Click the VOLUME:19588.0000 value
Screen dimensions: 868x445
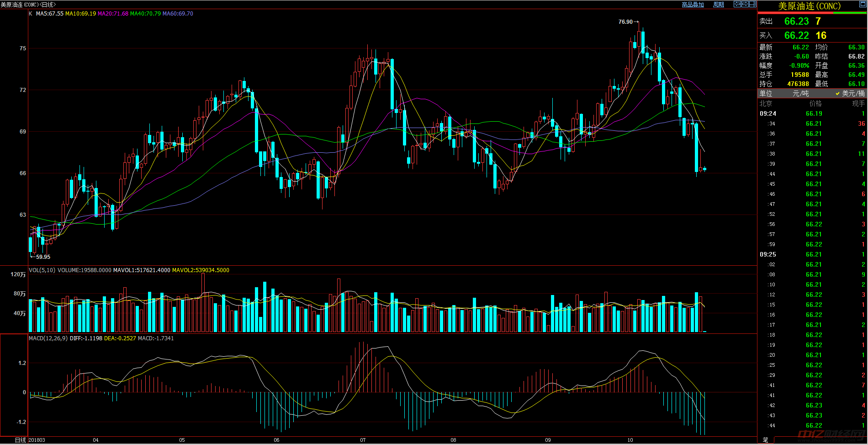85,270
